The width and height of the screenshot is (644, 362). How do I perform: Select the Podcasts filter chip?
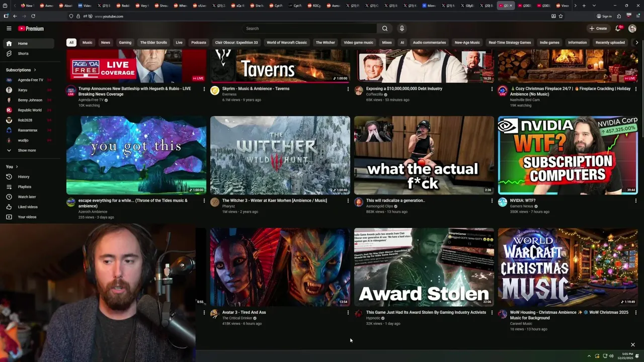(199, 43)
